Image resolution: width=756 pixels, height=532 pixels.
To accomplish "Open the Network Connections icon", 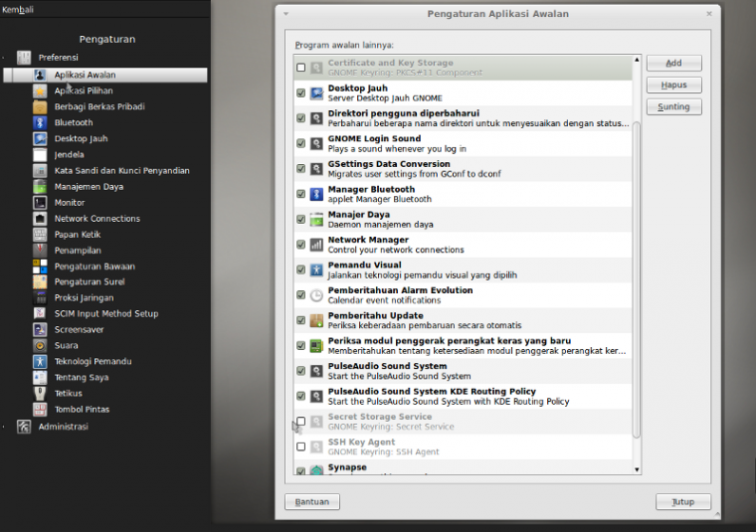I will pyautogui.click(x=40, y=219).
